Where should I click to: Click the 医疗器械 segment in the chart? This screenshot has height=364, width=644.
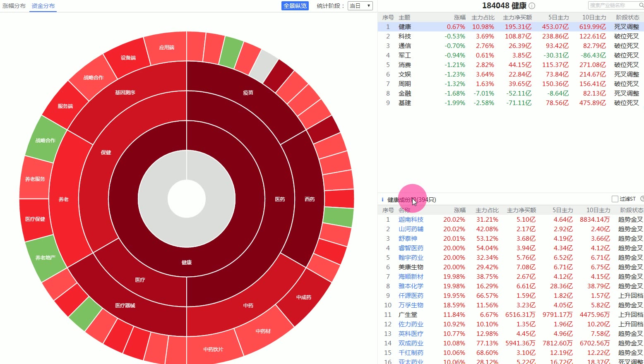point(125,305)
